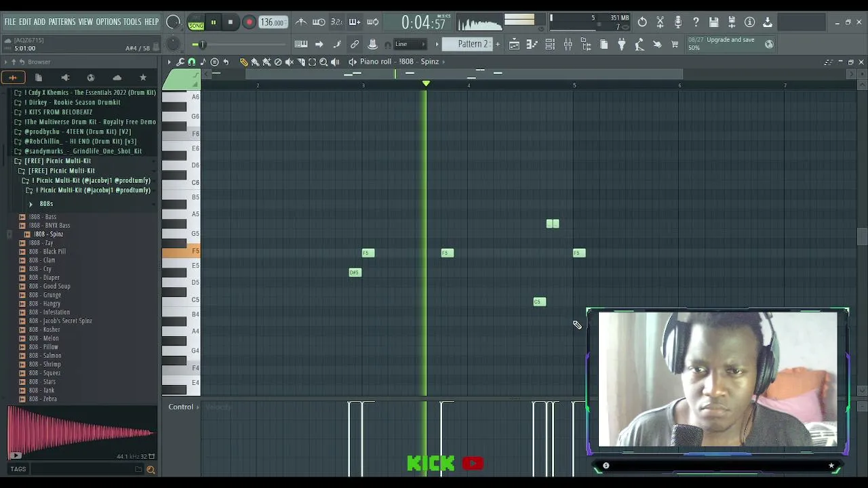Select the 808 - Black Pill sample

tap(47, 251)
